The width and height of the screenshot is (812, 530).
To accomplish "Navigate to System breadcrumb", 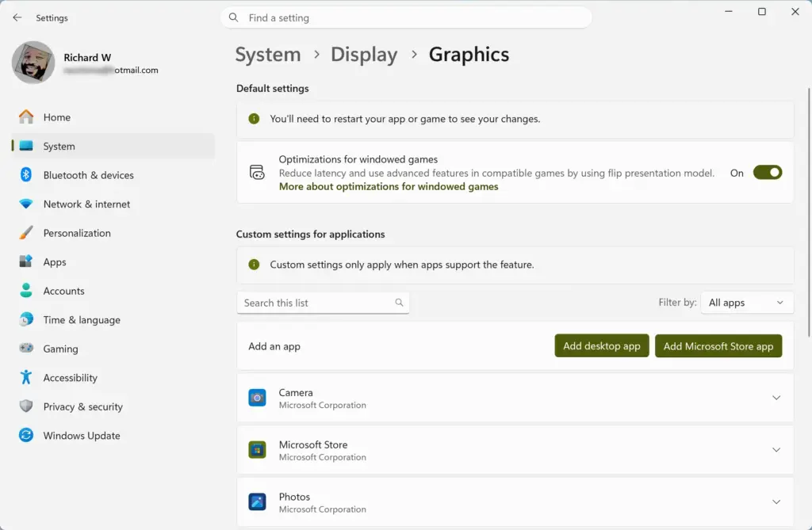I will [268, 55].
